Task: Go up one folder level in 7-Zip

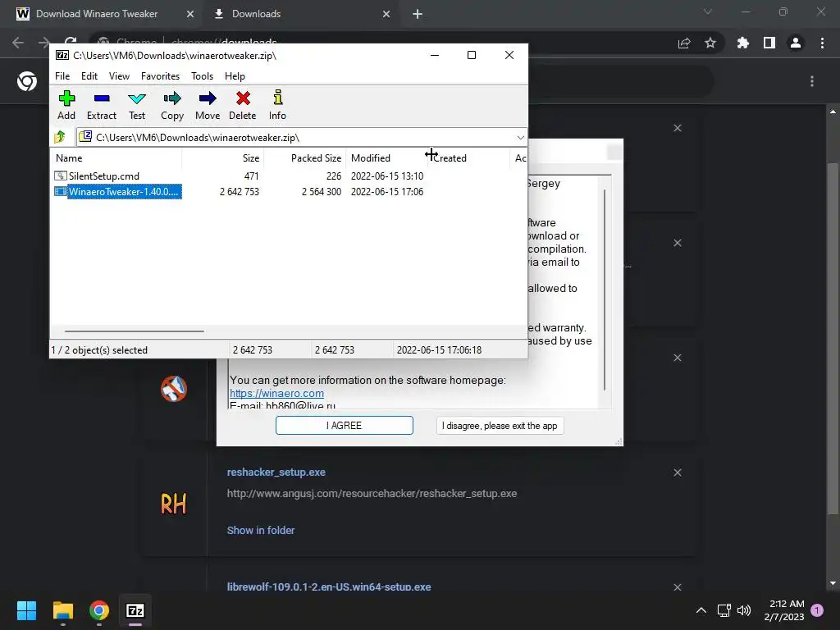Action: coord(60,137)
